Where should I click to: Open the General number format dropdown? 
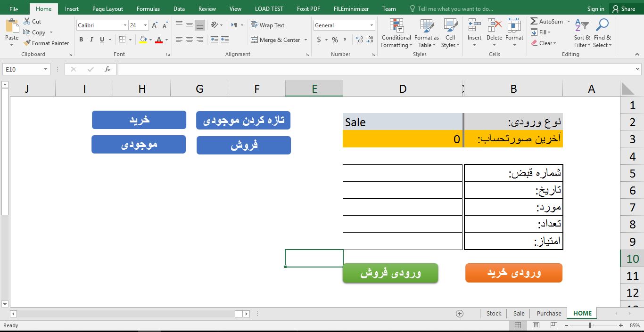[372, 25]
